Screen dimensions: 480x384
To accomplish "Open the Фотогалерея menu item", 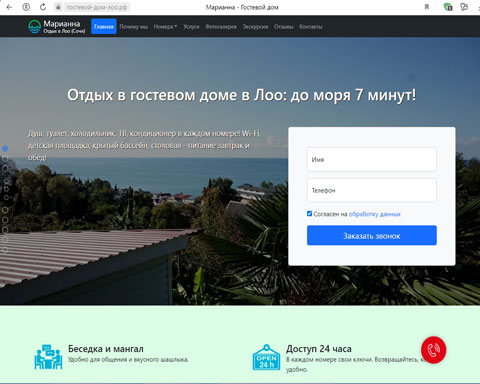I will click(x=221, y=27).
